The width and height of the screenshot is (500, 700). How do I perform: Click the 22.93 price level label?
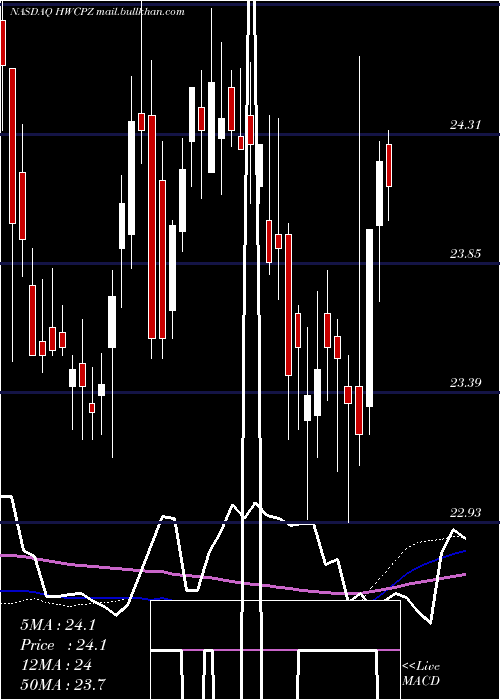(465, 512)
